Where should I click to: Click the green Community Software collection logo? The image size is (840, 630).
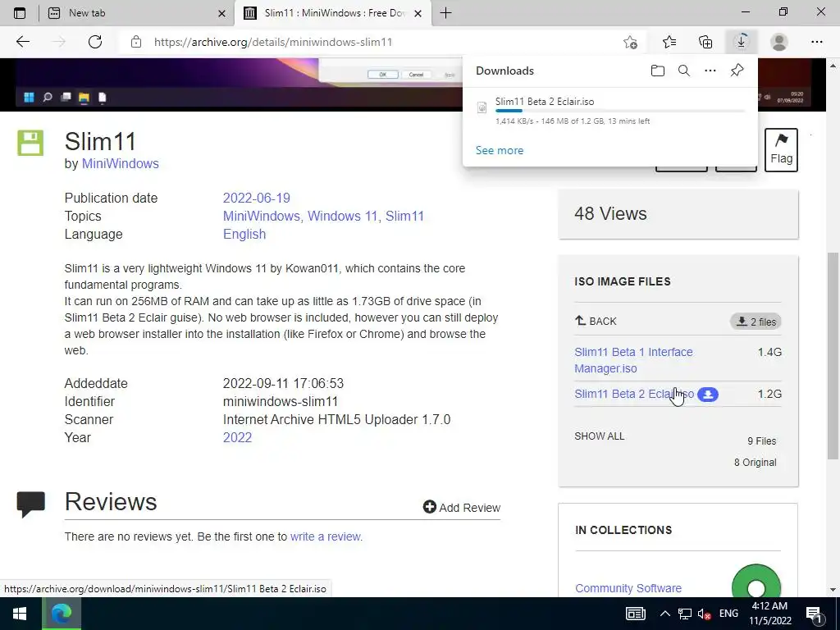point(756,581)
